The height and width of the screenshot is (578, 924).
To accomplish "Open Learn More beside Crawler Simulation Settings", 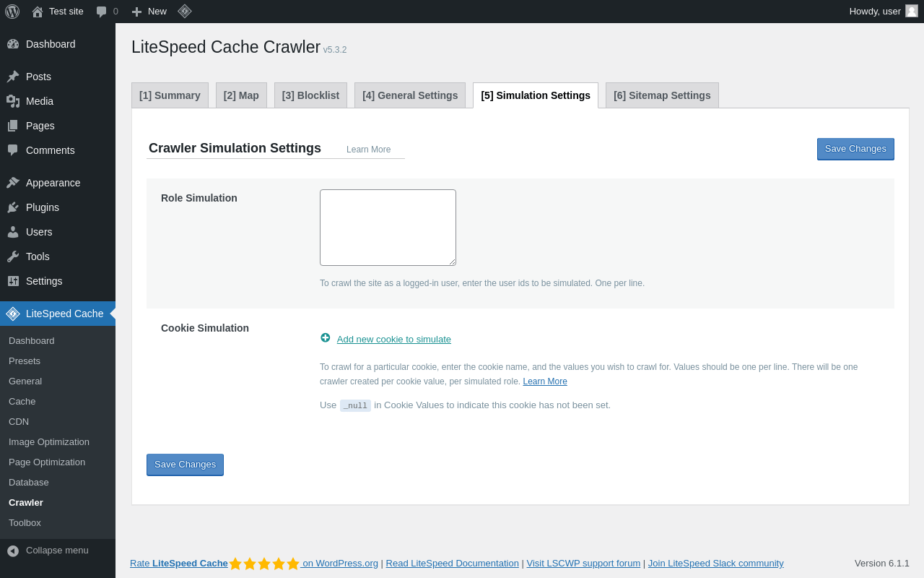I will (368, 150).
